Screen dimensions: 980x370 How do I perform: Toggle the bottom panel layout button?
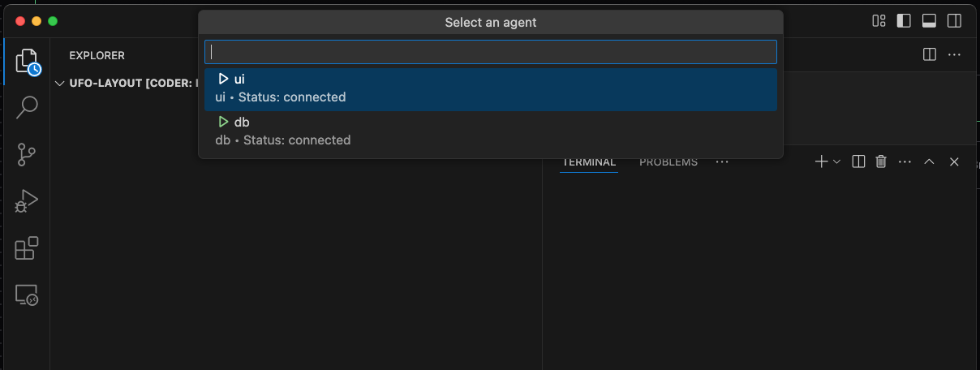[x=929, y=21]
